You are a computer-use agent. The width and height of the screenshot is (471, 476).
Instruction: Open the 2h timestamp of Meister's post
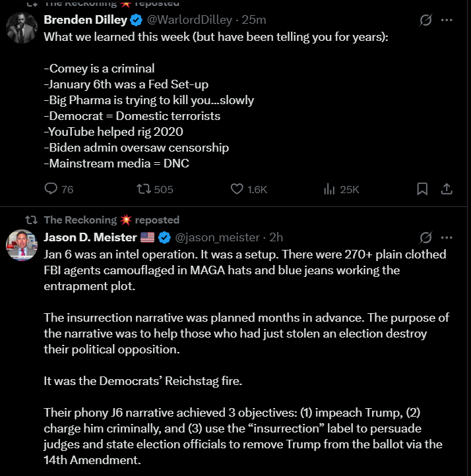276,237
